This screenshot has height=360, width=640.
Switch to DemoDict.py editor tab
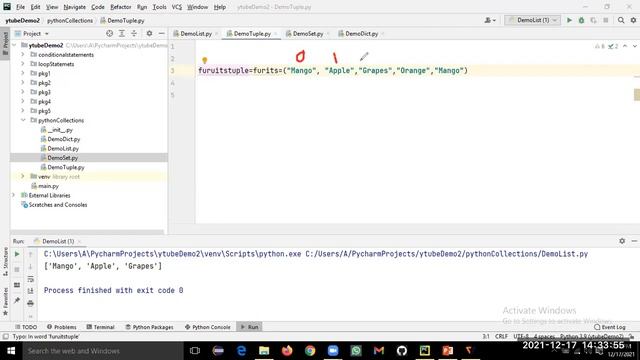[361, 33]
